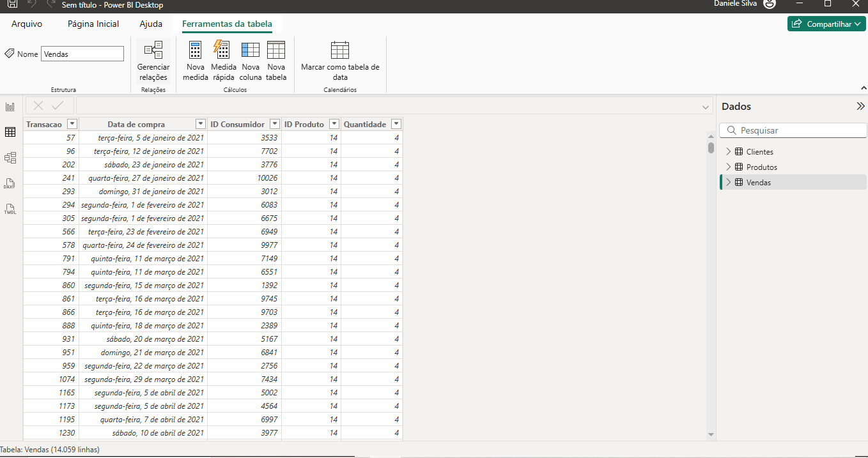The width and height of the screenshot is (868, 458).
Task: Open the Ajuda tab
Action: click(151, 24)
